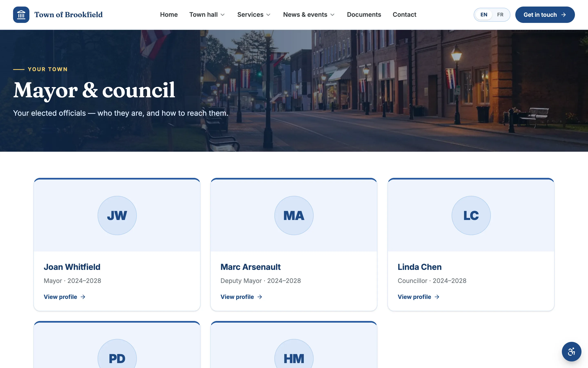Open the Documents page

click(x=364, y=15)
